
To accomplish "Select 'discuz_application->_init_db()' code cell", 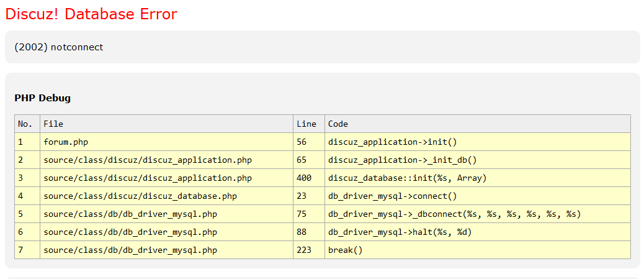I will click(478, 160).
